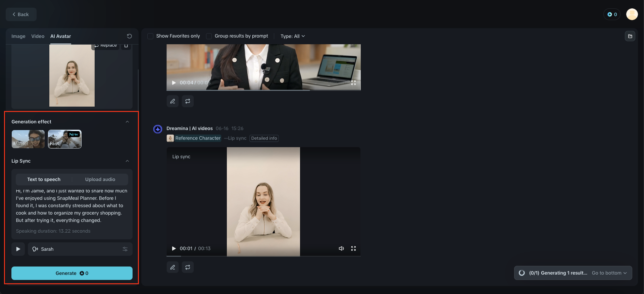
Task: Switch to the Image tab
Action: tap(18, 36)
